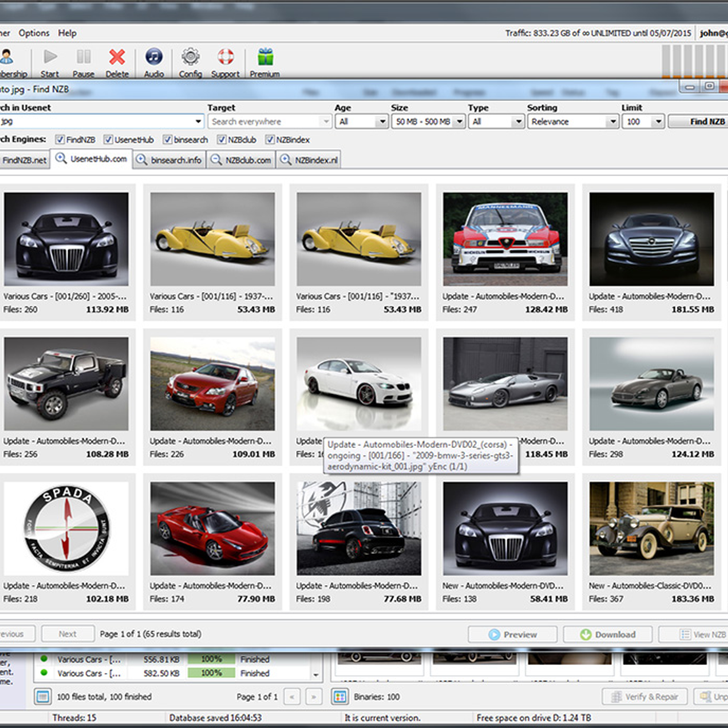Select the grey Jaguar supercar thumbnail, 118.45 MB

click(505, 384)
